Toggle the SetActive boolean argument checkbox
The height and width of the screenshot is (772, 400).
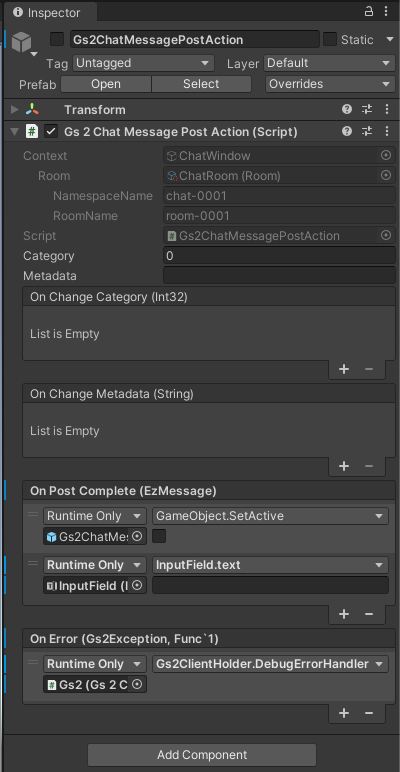159,536
